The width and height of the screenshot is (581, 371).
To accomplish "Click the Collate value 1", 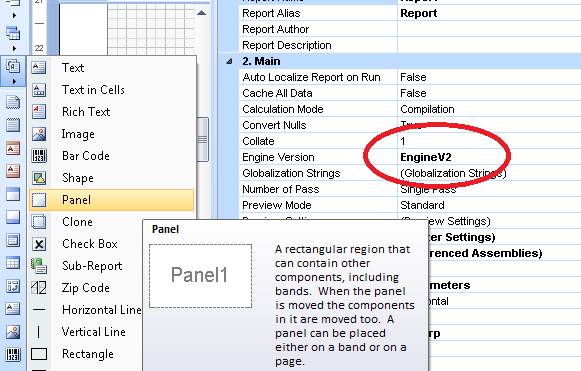I will click(403, 141).
